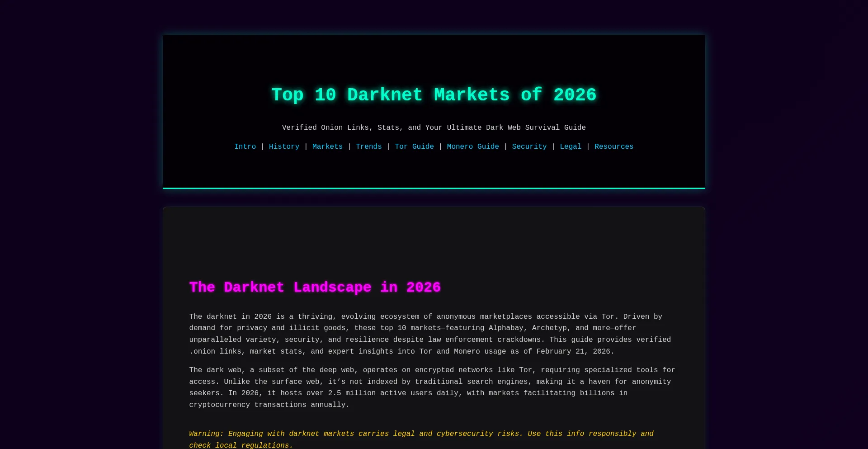Open the Tor Guide link

[414, 147]
